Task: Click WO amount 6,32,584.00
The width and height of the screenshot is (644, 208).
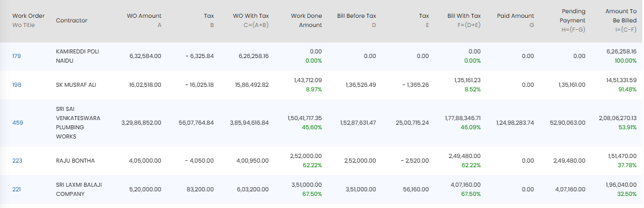Action: coord(145,56)
